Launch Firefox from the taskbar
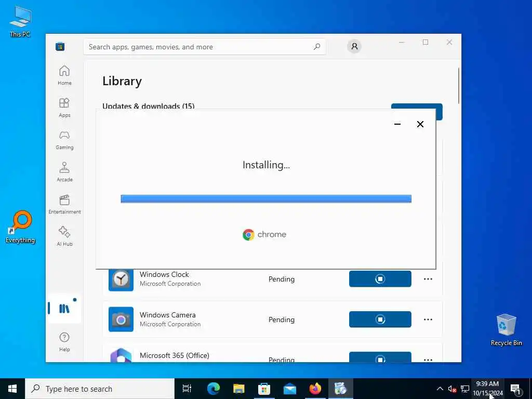The width and height of the screenshot is (532, 399). click(x=315, y=389)
